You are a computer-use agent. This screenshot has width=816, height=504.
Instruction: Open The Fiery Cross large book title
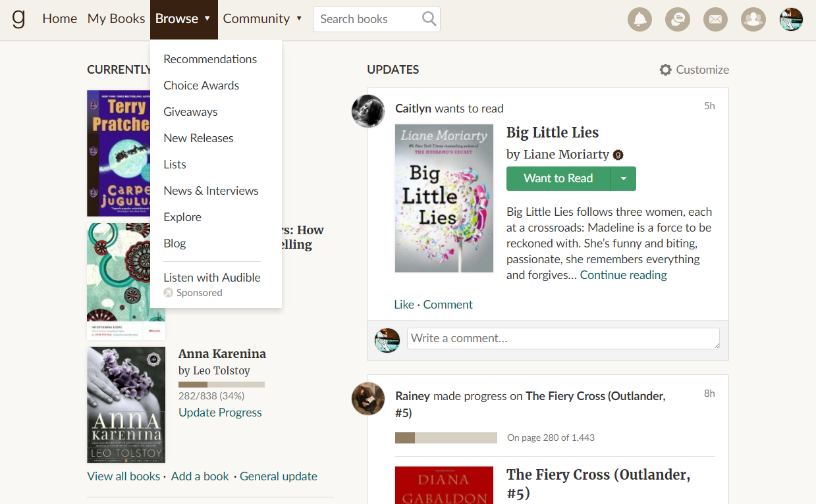(x=598, y=484)
